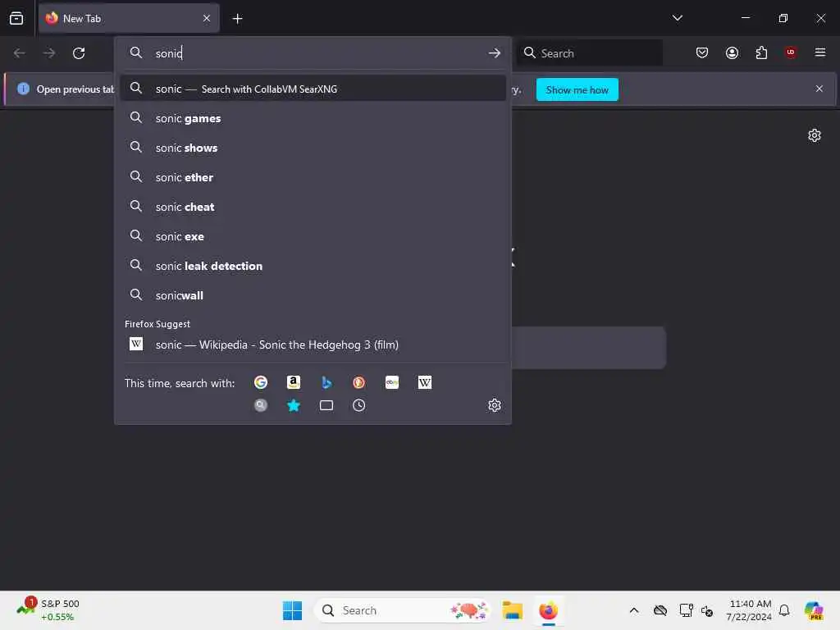Open a new tab with plus button
The image size is (840, 630).
pyautogui.click(x=237, y=19)
